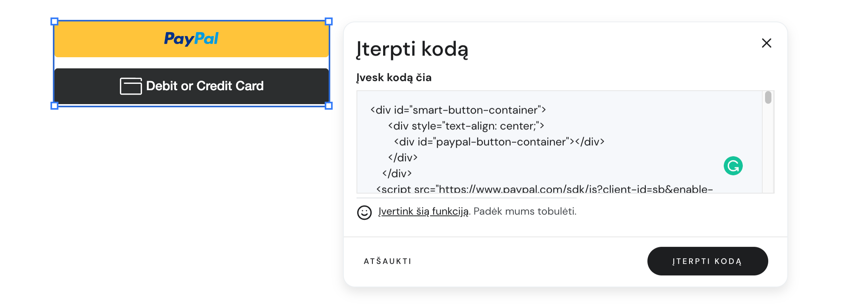868x306 pixels.
Task: Click the green Grammarly icon
Action: (x=733, y=166)
